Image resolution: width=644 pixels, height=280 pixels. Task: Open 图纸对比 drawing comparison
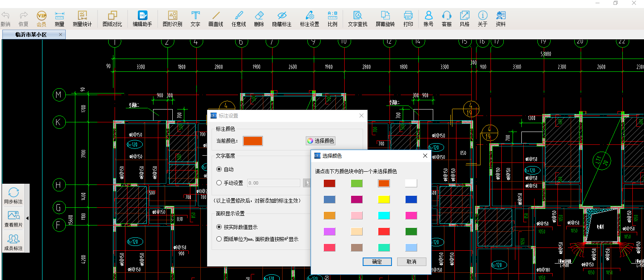[112, 18]
